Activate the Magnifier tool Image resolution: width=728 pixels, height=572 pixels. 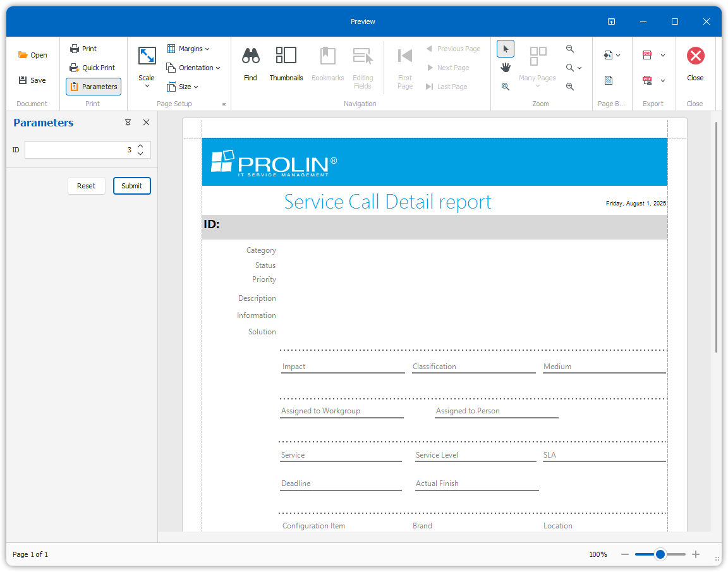[506, 87]
